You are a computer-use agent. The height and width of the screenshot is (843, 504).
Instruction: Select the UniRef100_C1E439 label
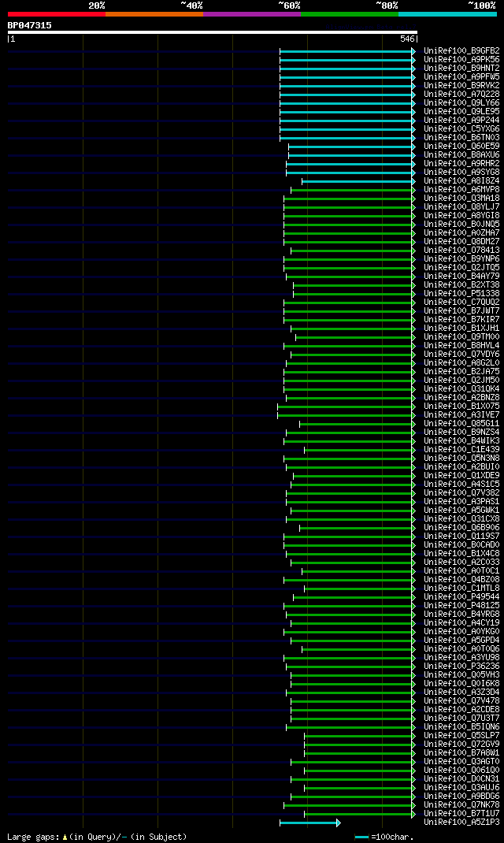pos(461,449)
